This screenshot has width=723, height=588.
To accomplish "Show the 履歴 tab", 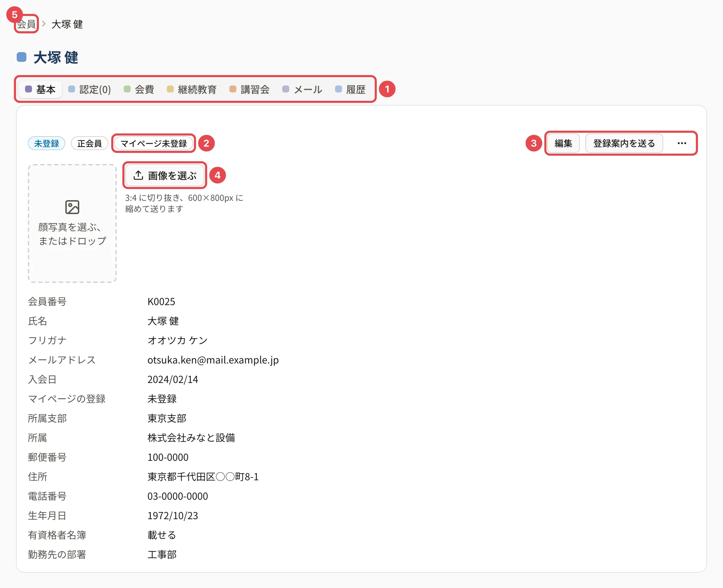I will tap(350, 89).
